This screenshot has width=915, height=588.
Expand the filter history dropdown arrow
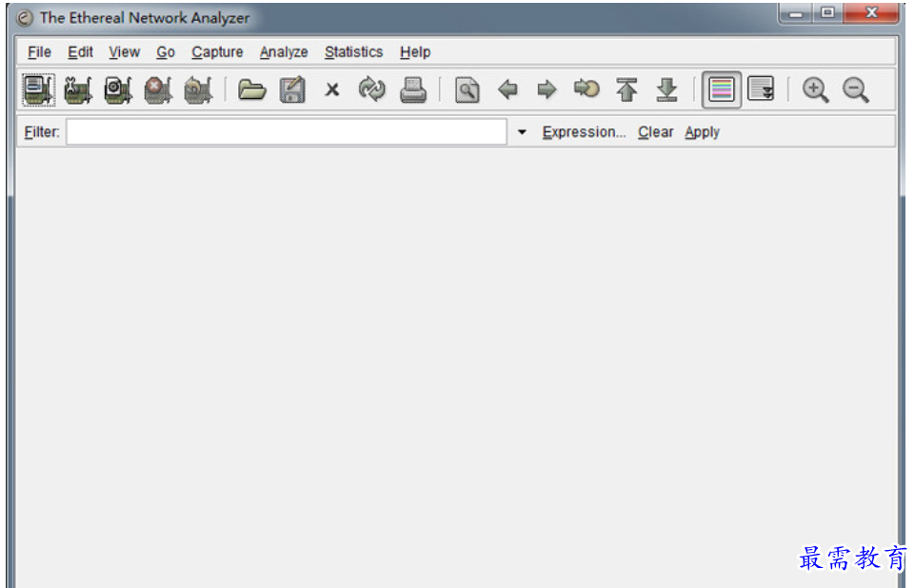pos(522,132)
